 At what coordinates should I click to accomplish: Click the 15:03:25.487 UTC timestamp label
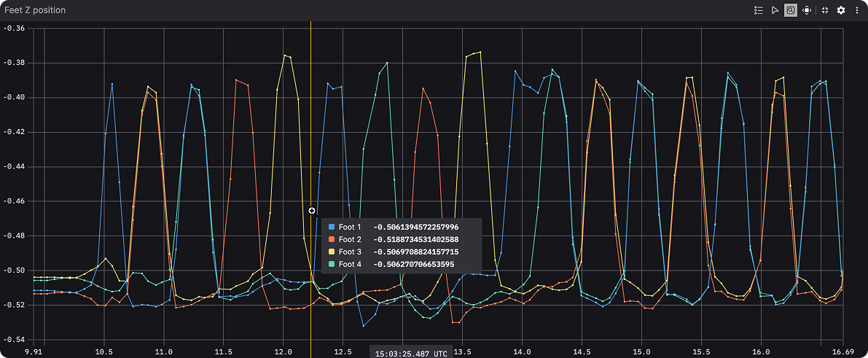point(411,353)
